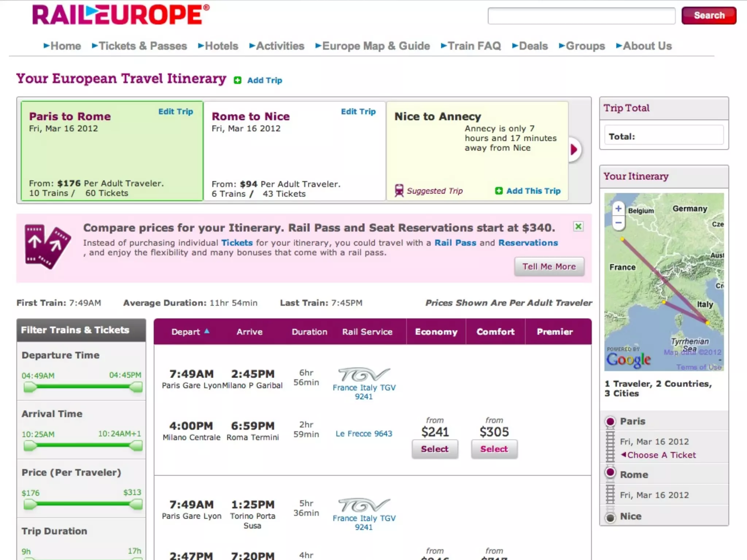Zoom in on the itinerary map
747x560 pixels.
point(618,209)
